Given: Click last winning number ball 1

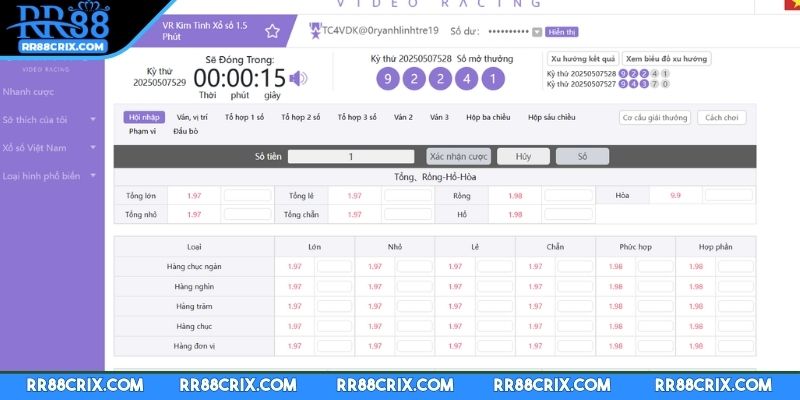Looking at the screenshot, I should 493,79.
